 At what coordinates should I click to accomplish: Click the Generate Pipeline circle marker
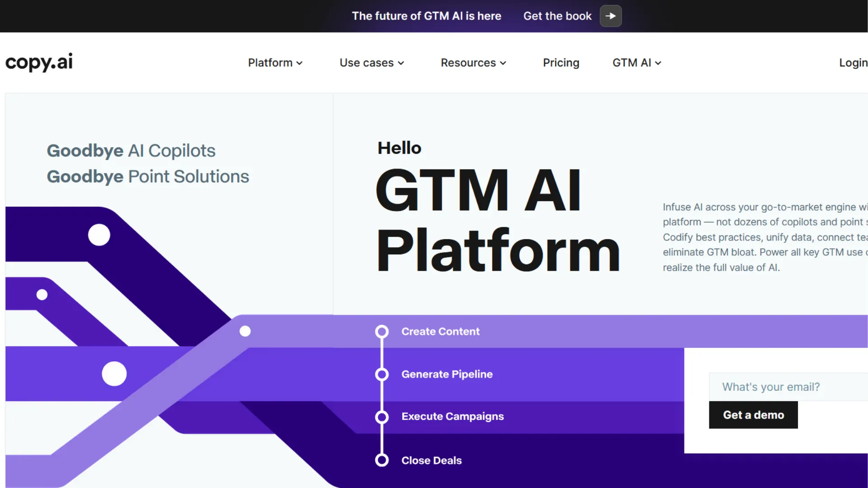coord(382,375)
